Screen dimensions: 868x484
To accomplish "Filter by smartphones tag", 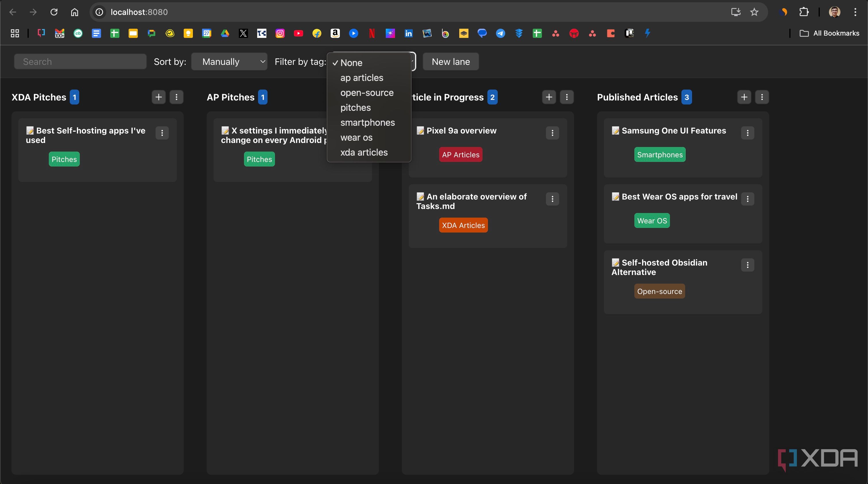I will pyautogui.click(x=369, y=123).
